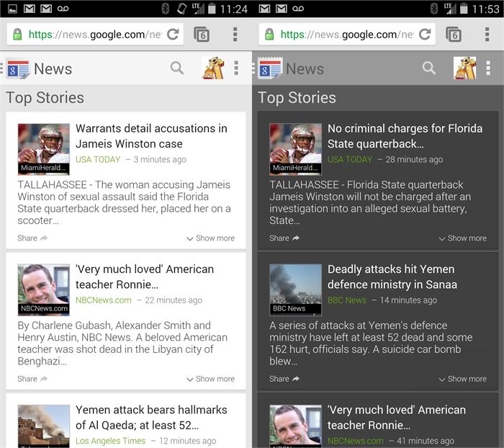Open headline 'No criminal charges for Florida State quarterback'
The height and width of the screenshot is (448, 504).
[405, 136]
